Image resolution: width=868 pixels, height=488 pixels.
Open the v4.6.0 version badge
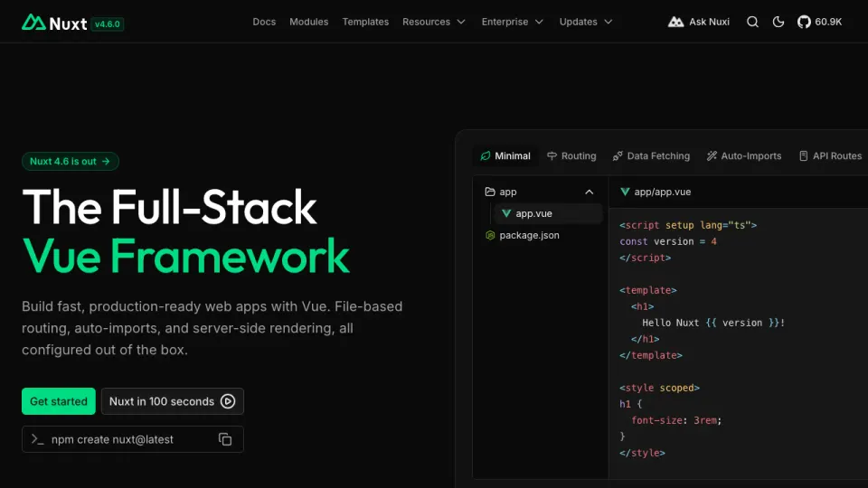(x=108, y=23)
